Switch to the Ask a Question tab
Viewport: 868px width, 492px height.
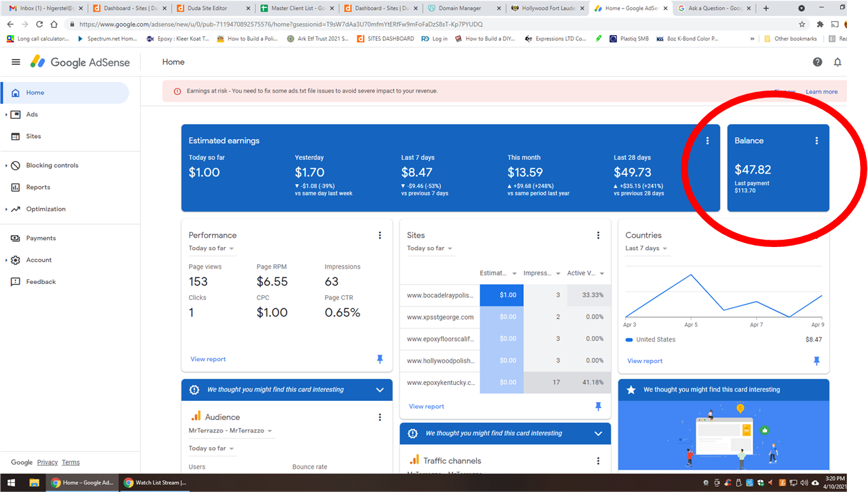pyautogui.click(x=714, y=9)
